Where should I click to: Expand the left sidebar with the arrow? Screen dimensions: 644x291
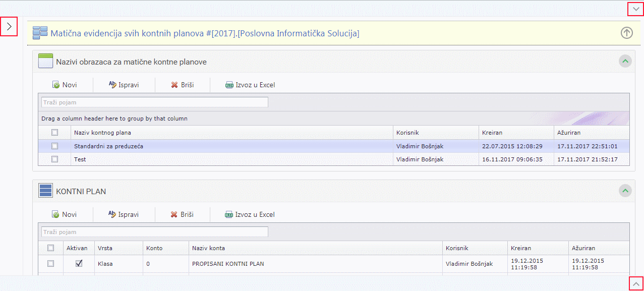pos(9,27)
